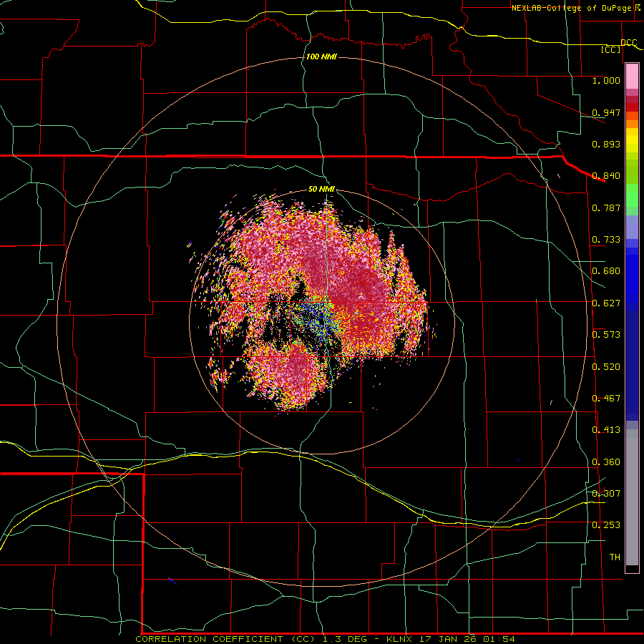Screen dimensions: 644x644
Task: Click the 0.787 scale value
Action: pos(606,208)
